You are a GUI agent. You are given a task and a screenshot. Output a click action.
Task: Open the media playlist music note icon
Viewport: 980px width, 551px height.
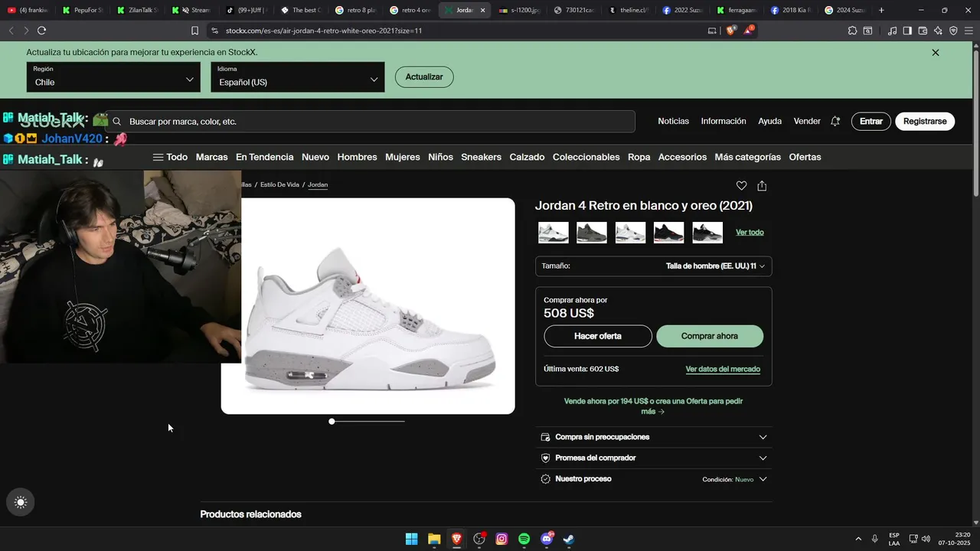click(892, 31)
